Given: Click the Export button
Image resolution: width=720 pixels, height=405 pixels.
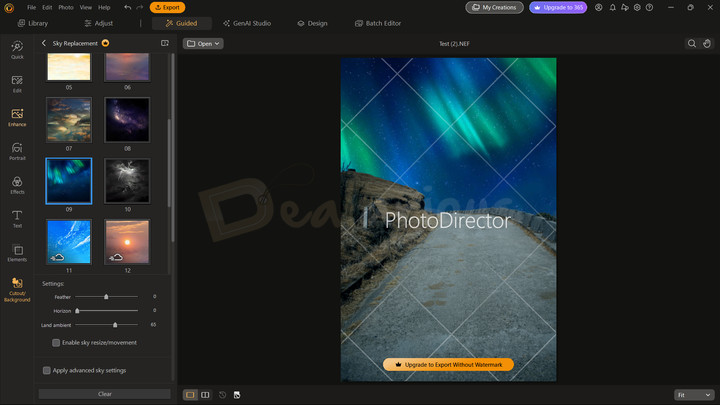Looking at the screenshot, I should [x=168, y=7].
